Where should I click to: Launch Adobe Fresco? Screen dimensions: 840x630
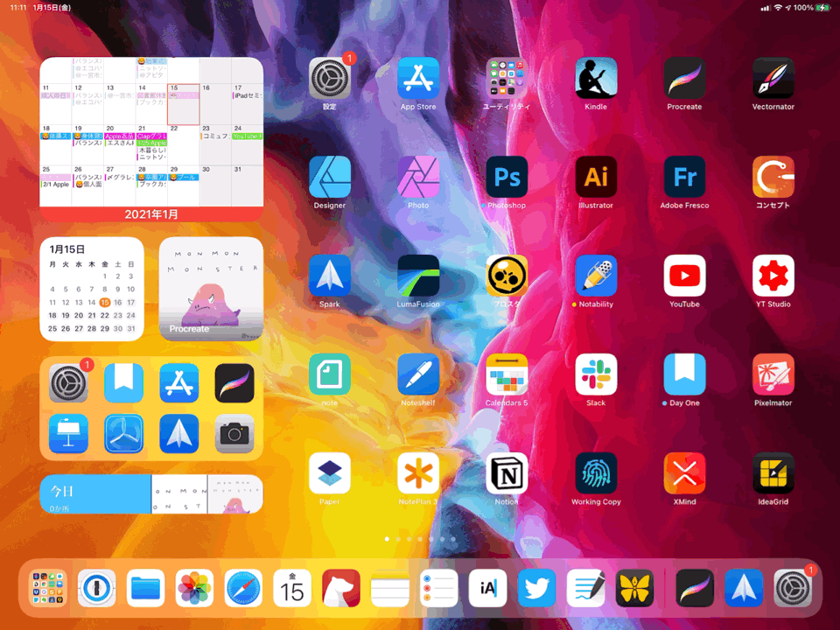684,177
